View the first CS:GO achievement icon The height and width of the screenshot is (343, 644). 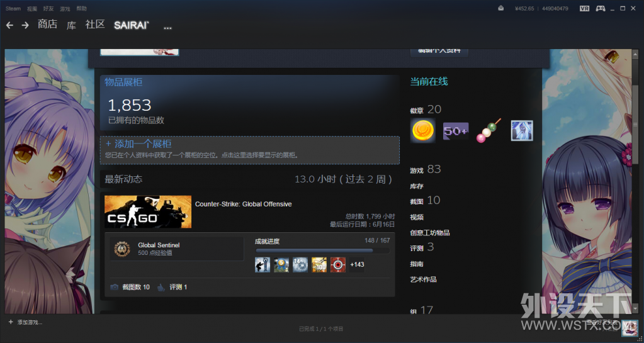coord(263,265)
